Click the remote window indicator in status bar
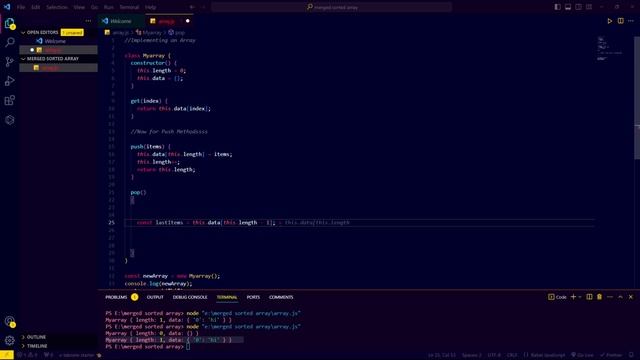640x360 pixels. point(7,355)
